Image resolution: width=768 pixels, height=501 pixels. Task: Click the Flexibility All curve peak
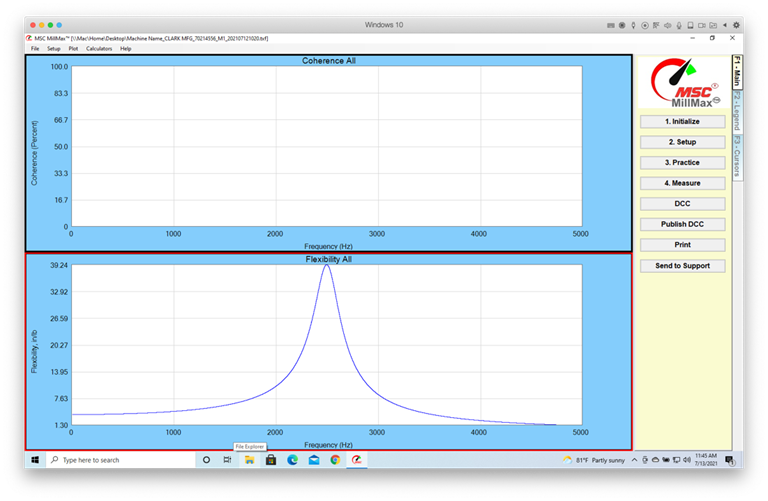[327, 266]
